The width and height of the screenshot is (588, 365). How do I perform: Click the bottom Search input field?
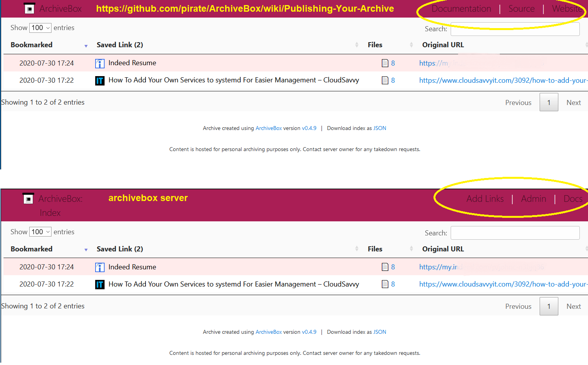(515, 233)
